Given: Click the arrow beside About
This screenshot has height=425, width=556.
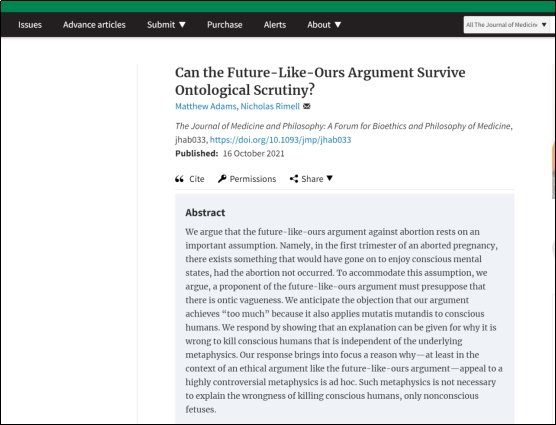Looking at the screenshot, I should pos(338,24).
